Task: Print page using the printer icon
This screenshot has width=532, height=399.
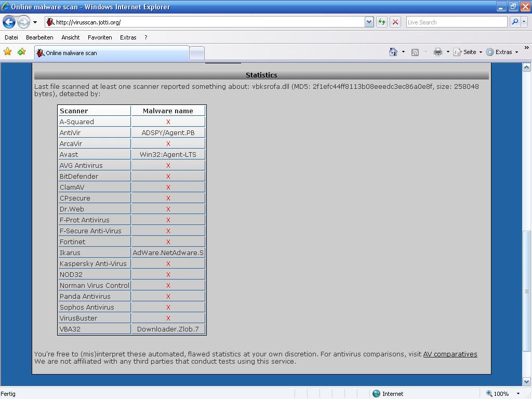Action: click(438, 52)
